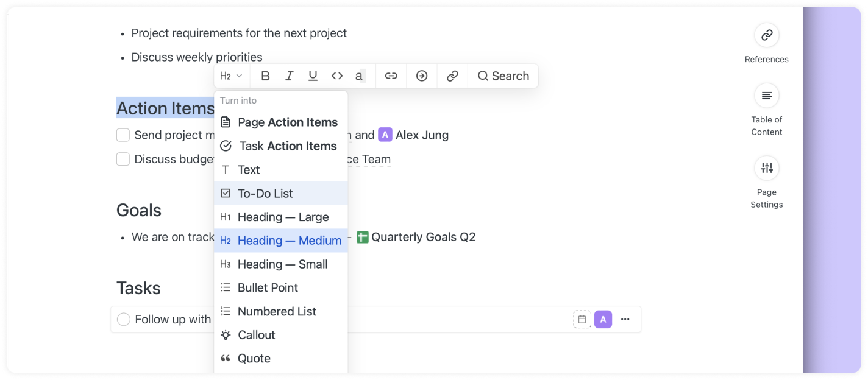
Task: Apply italic formatting to selection
Action: coord(289,76)
